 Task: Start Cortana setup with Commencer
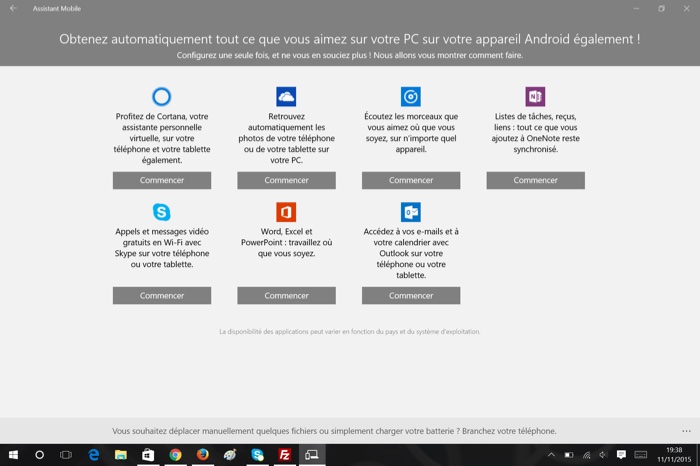point(162,180)
